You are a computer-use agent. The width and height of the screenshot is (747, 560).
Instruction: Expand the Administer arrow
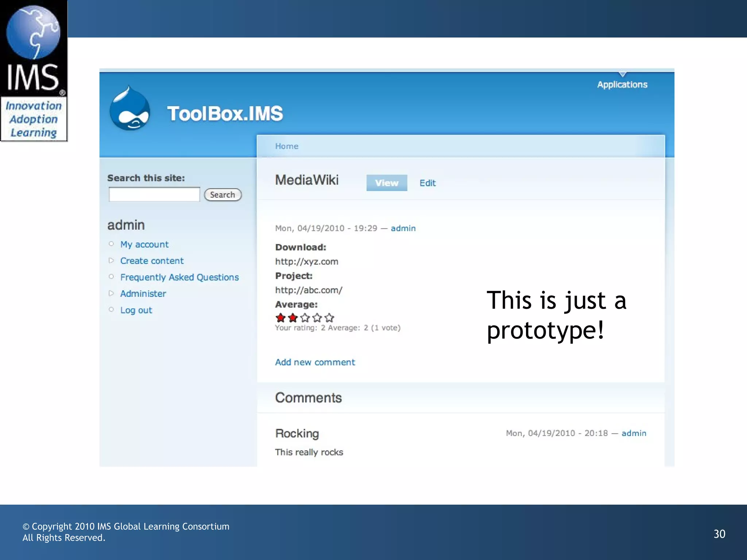click(111, 293)
